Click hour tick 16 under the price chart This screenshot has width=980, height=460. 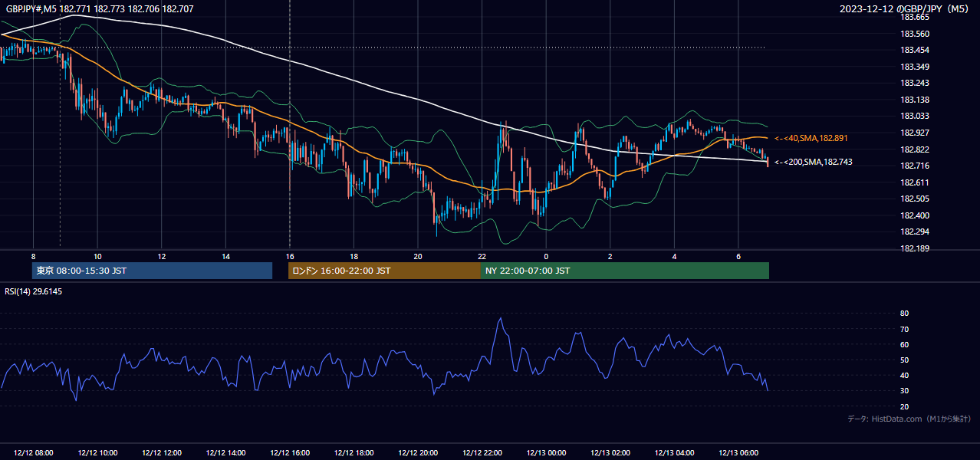coord(290,256)
